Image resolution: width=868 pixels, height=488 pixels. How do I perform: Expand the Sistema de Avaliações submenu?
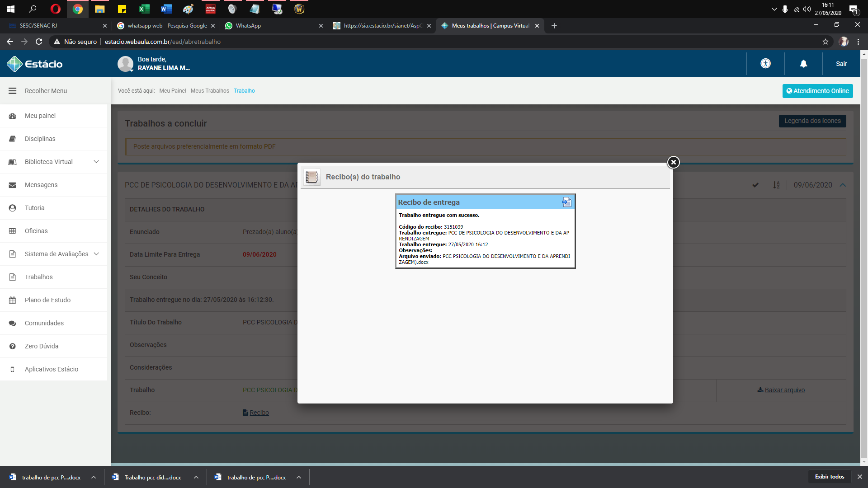tap(96, 254)
